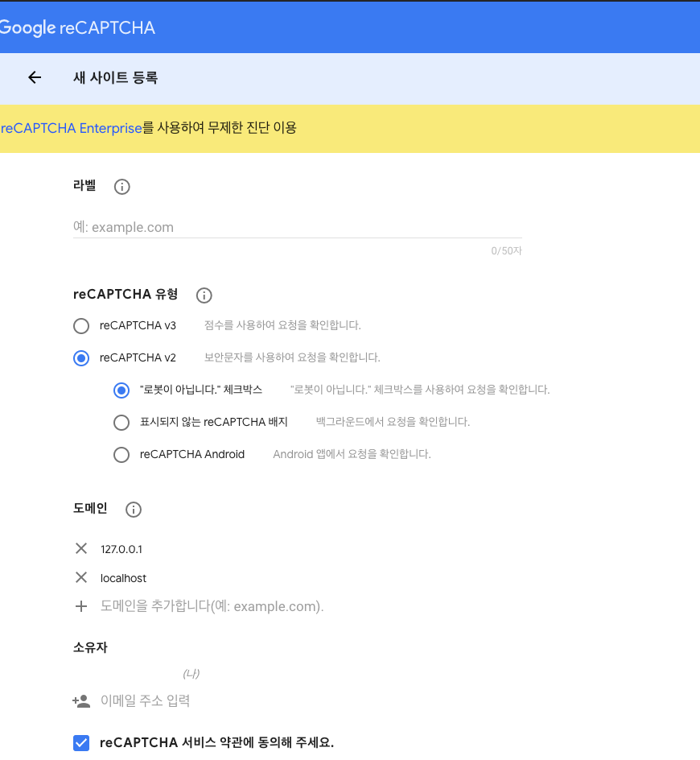Click the (나) owner marker text
The image size is (700, 760).
tap(191, 674)
